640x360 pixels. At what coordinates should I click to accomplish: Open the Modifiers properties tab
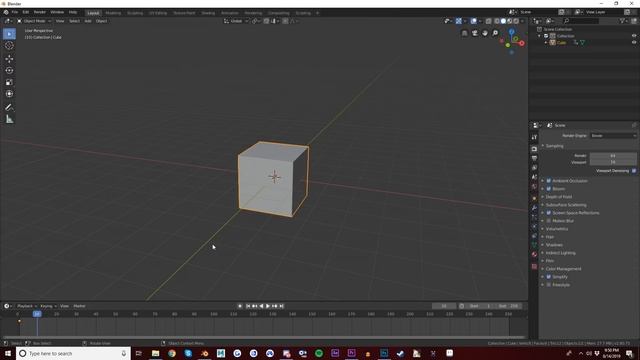click(534, 208)
